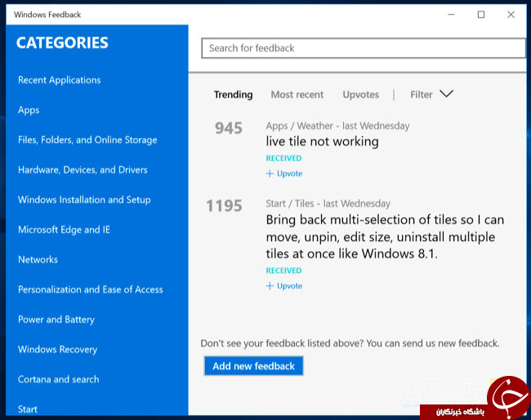Open the Recent Applications category
This screenshot has width=531, height=420.
tap(60, 80)
